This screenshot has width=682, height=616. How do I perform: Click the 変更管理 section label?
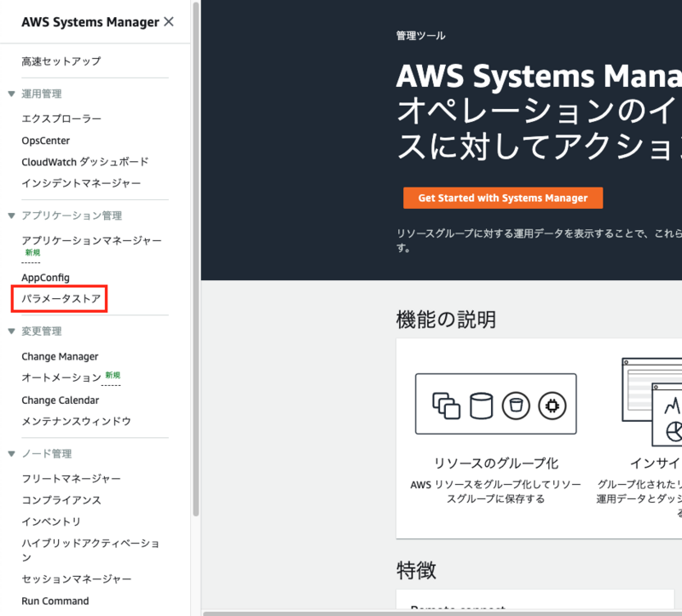[42, 331]
